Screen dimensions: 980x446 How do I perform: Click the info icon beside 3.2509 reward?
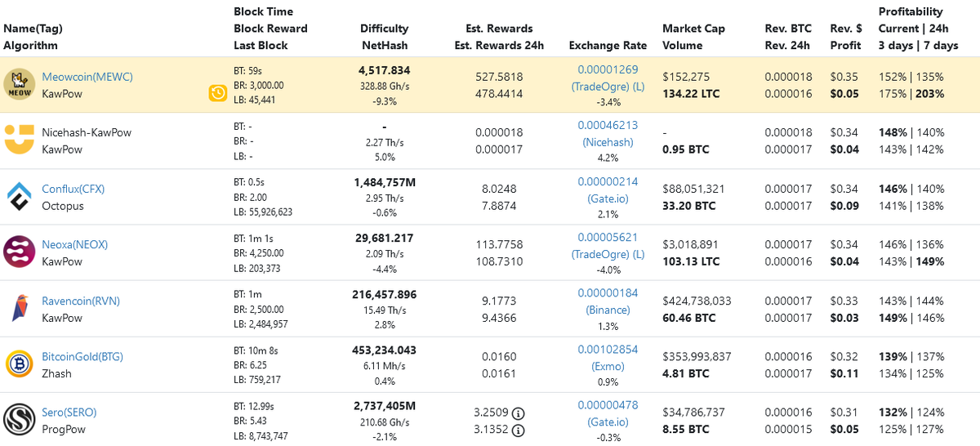(518, 413)
